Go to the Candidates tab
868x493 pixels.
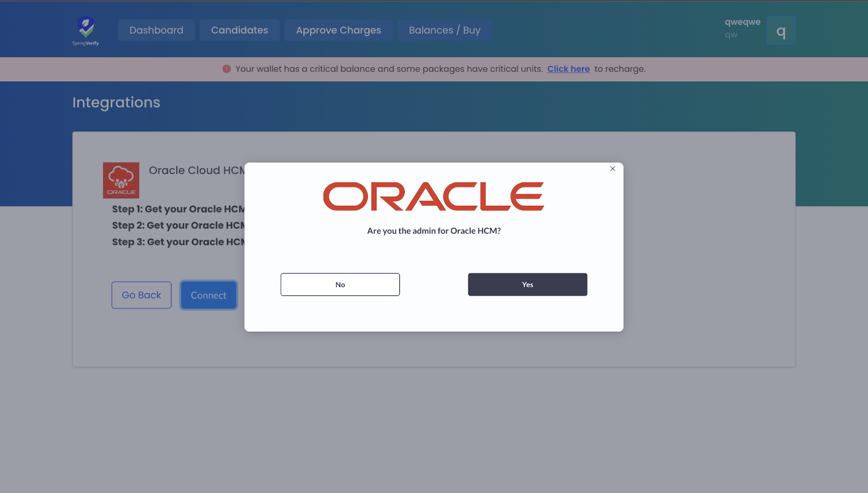[240, 30]
